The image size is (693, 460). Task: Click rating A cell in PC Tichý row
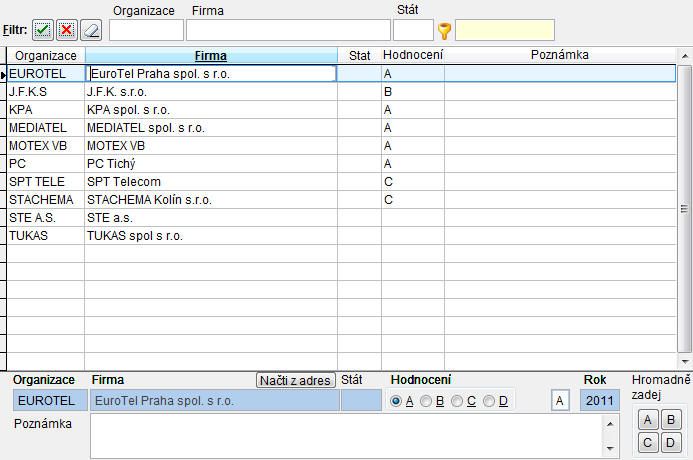click(413, 164)
